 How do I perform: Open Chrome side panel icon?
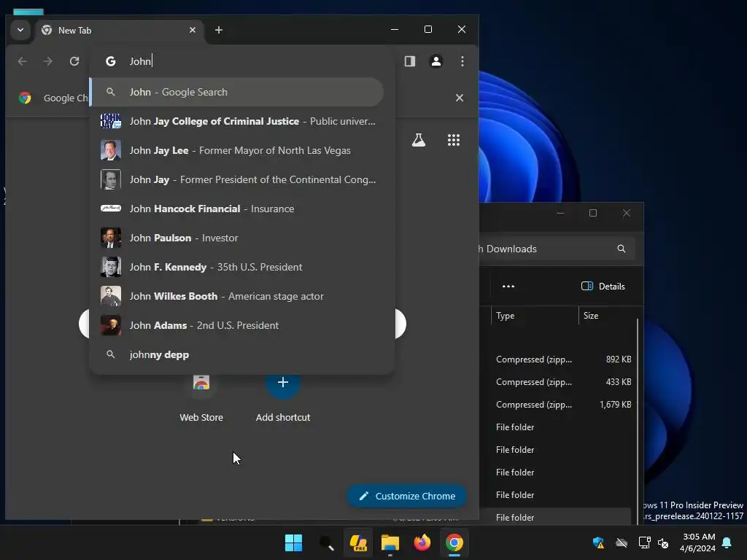(x=410, y=61)
